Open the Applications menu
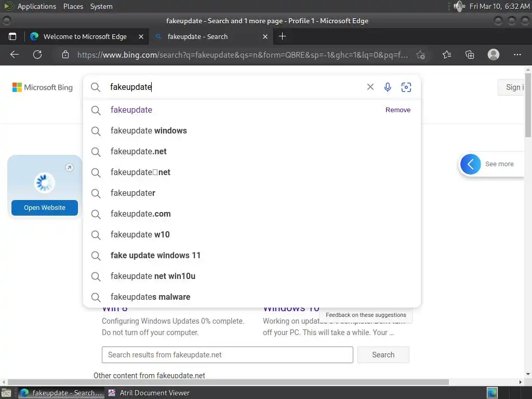This screenshot has height=399, width=532. point(37,6)
